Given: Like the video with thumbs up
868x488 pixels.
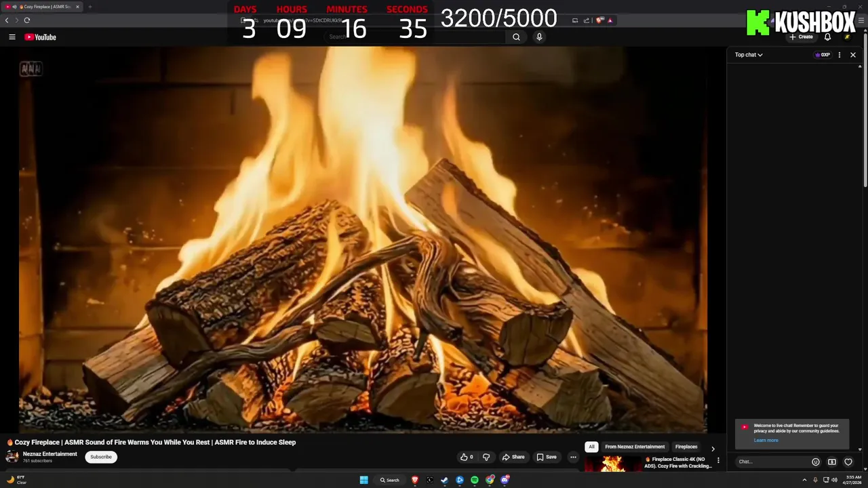Looking at the screenshot, I should tap(467, 457).
